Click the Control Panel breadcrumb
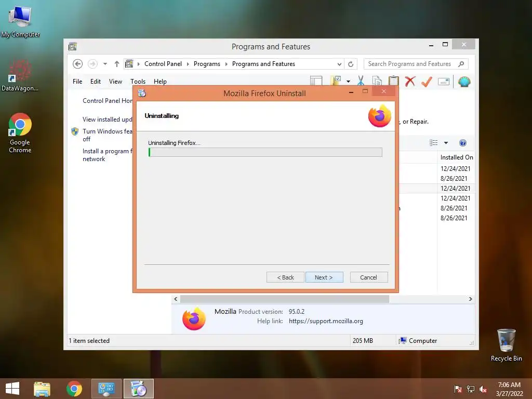The height and width of the screenshot is (399, 532). pos(163,64)
